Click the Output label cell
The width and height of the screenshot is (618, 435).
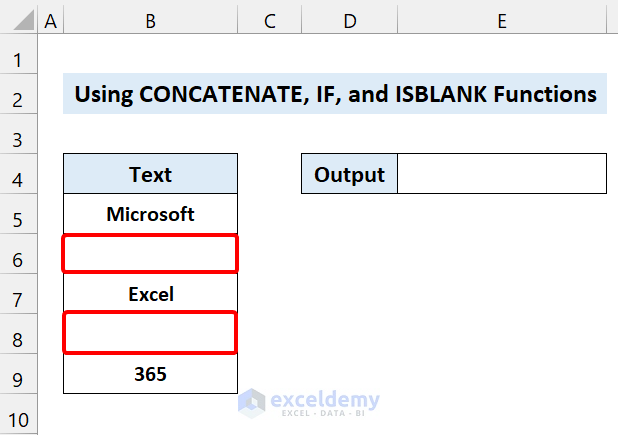point(349,174)
